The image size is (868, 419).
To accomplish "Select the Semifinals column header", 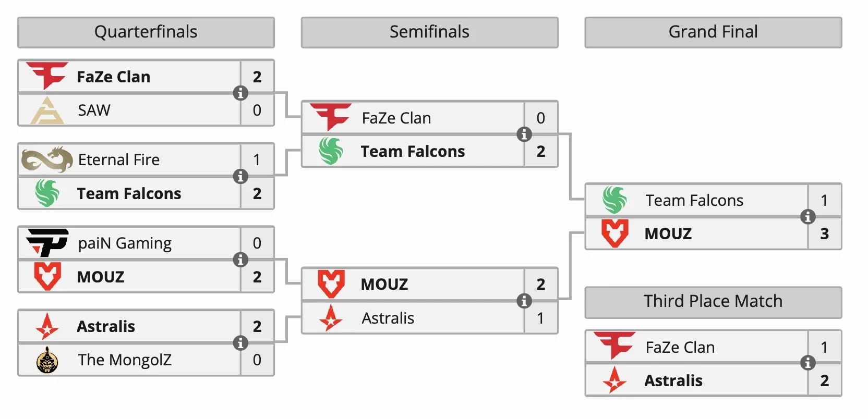I will pyautogui.click(x=429, y=32).
